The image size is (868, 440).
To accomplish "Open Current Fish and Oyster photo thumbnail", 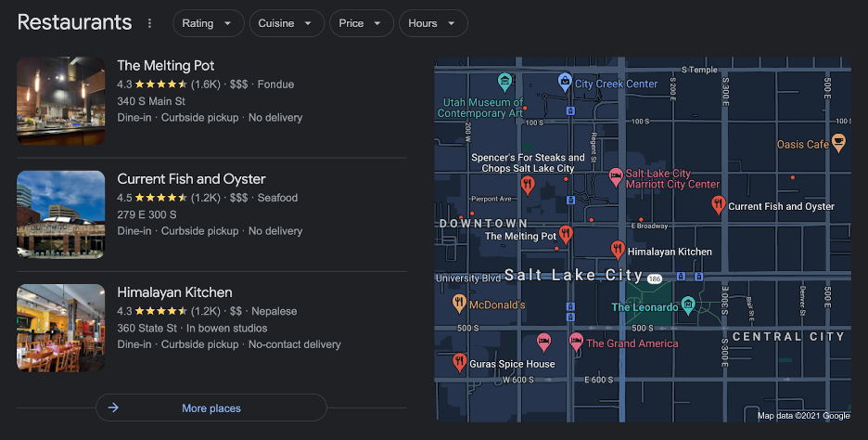I will 61,214.
